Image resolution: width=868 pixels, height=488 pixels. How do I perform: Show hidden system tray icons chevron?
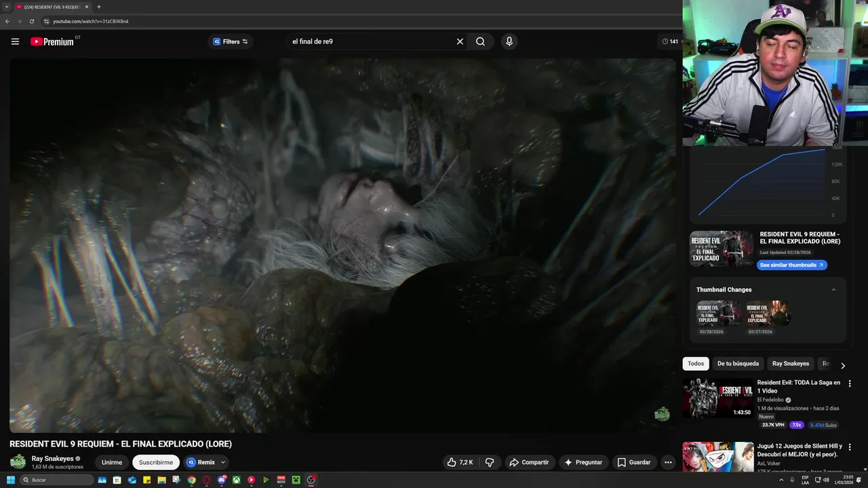pyautogui.click(x=781, y=480)
